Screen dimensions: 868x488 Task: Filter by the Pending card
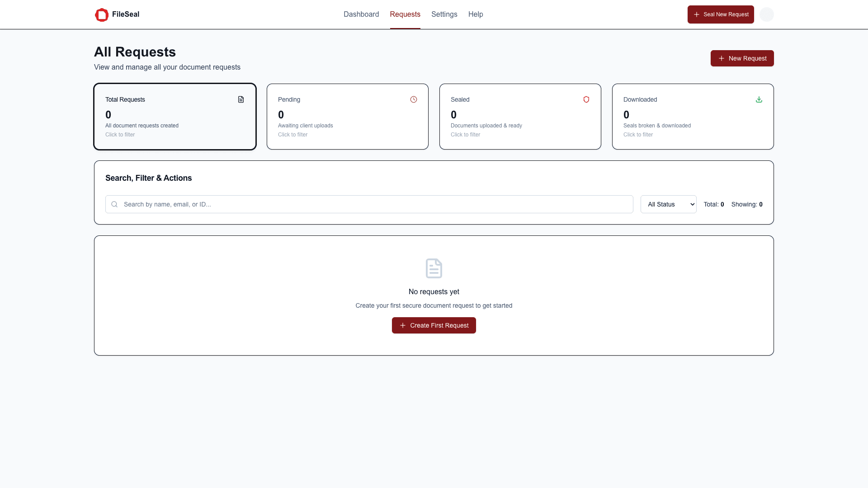(x=348, y=117)
